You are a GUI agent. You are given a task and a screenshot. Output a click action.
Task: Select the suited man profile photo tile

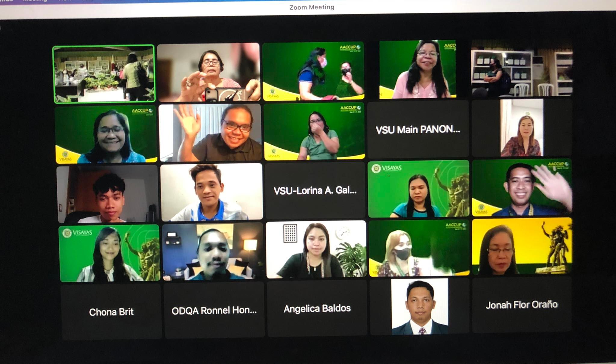click(x=419, y=307)
